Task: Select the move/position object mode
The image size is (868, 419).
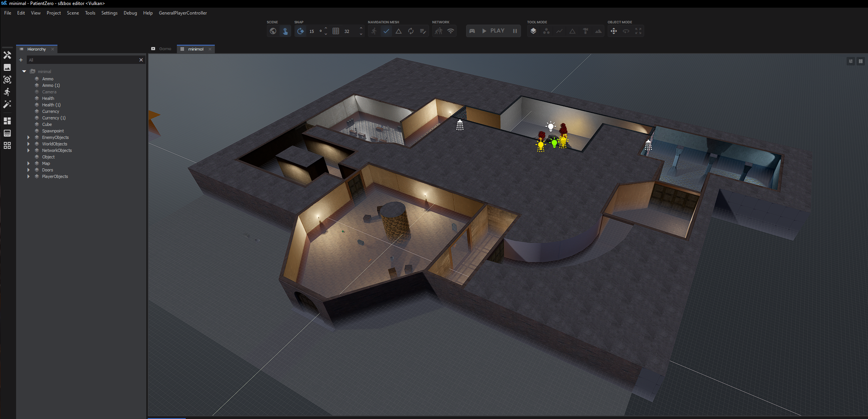Action: pyautogui.click(x=614, y=31)
